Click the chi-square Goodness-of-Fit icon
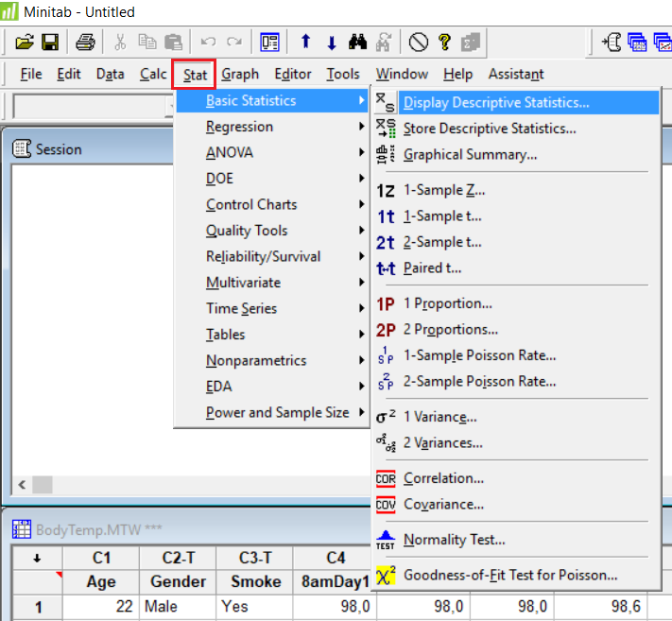 pos(386,575)
